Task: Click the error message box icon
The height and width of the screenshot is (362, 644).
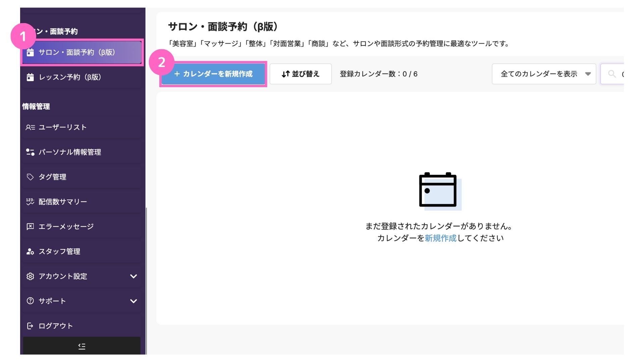Action: (x=30, y=227)
